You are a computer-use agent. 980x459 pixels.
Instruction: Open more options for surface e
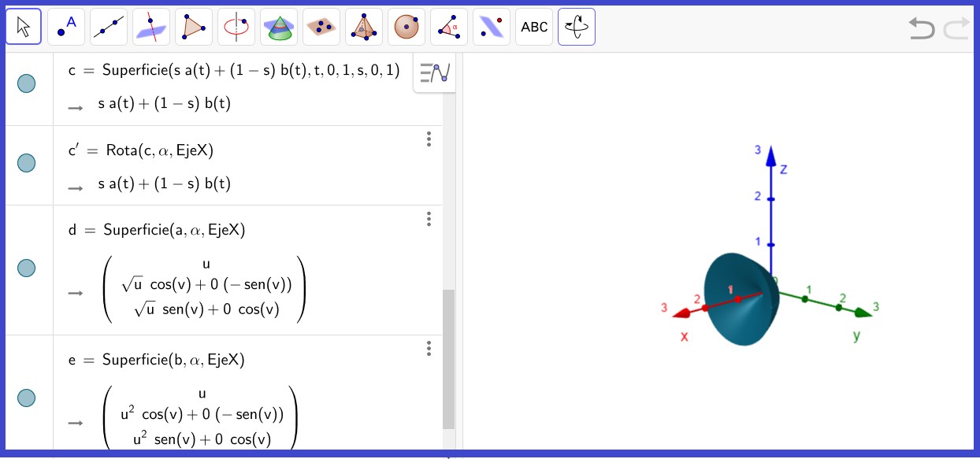point(429,349)
